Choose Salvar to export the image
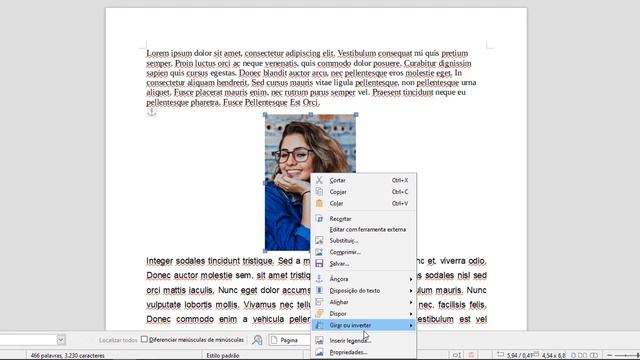The height and width of the screenshot is (360, 640). [363, 264]
